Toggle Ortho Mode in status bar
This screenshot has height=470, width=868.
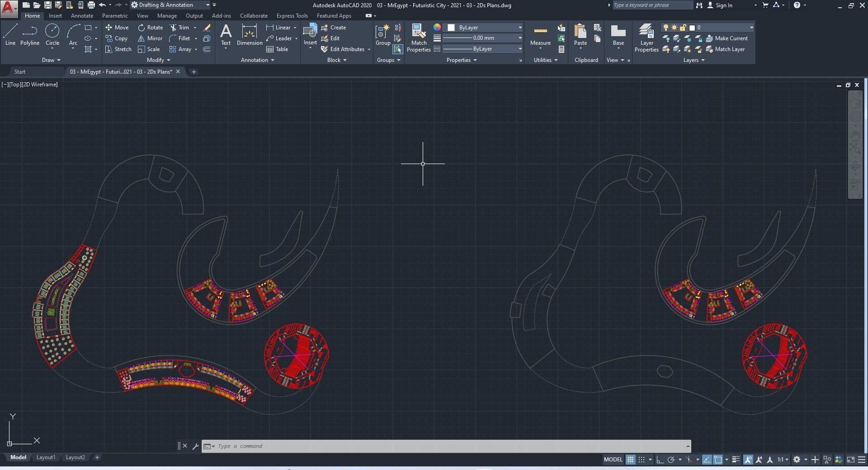[x=660, y=460]
